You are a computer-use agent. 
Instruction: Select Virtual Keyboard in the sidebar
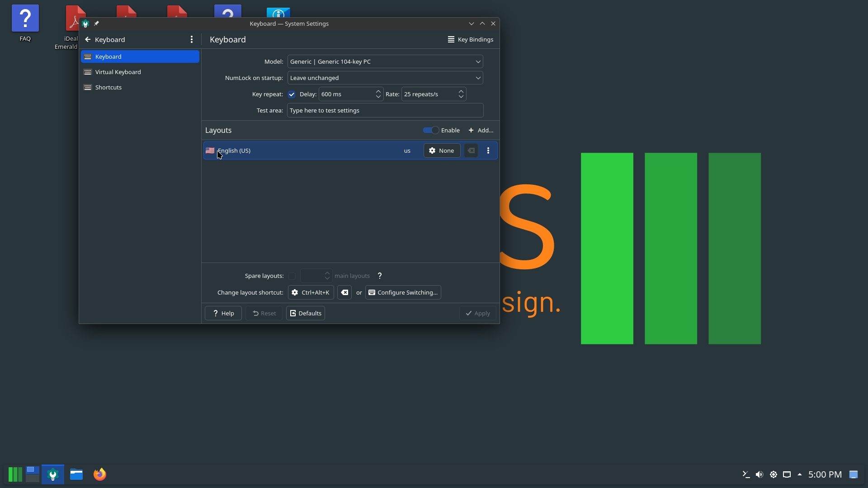pyautogui.click(x=140, y=72)
